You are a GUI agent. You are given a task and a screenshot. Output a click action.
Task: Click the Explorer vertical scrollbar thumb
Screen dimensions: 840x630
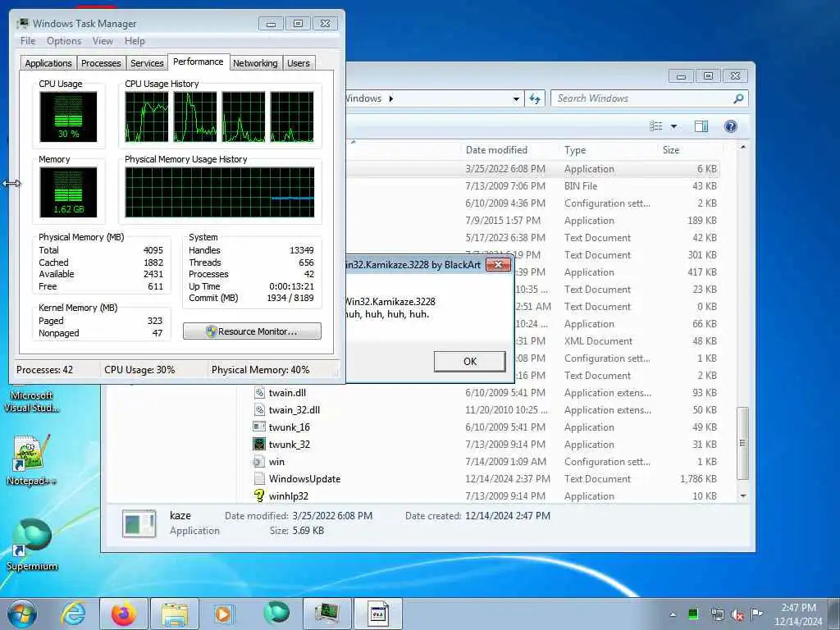click(x=742, y=443)
